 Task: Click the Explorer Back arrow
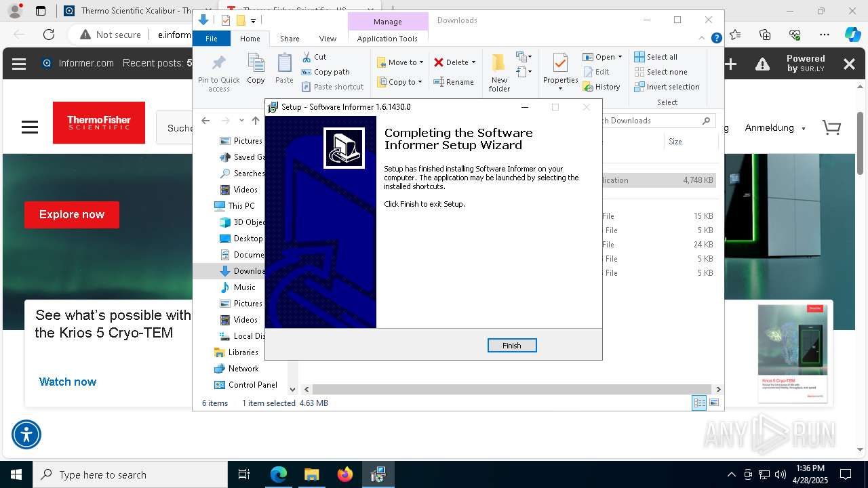click(x=205, y=121)
